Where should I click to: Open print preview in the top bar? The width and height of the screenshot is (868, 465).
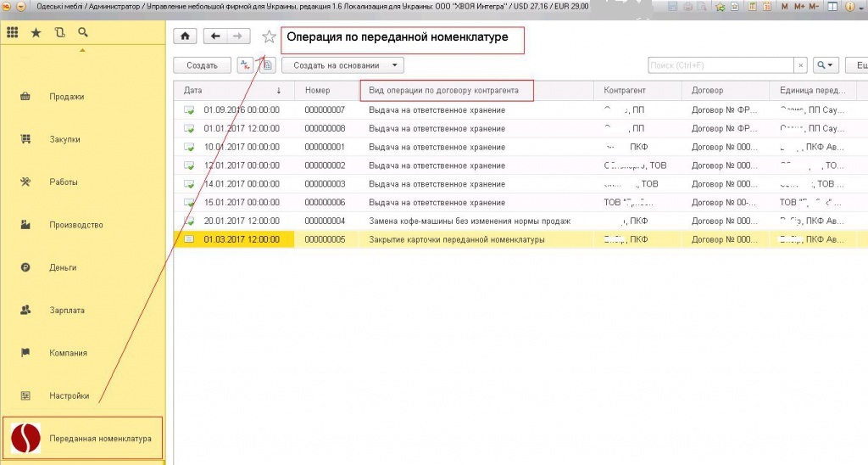coord(701,7)
